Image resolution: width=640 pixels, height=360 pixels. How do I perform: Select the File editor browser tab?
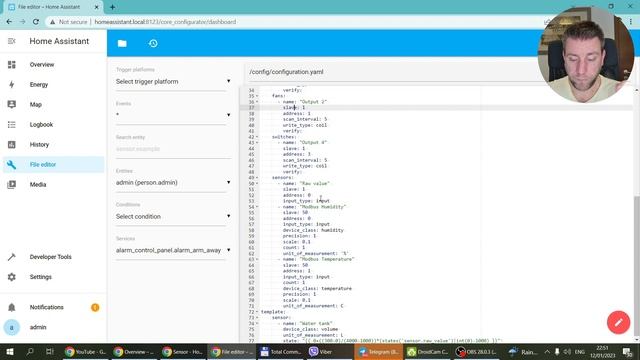coord(53,7)
